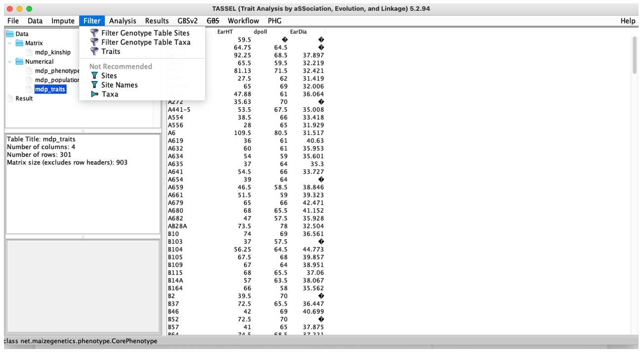Open the Impute menu
This screenshot has width=644, height=352.
coord(63,21)
